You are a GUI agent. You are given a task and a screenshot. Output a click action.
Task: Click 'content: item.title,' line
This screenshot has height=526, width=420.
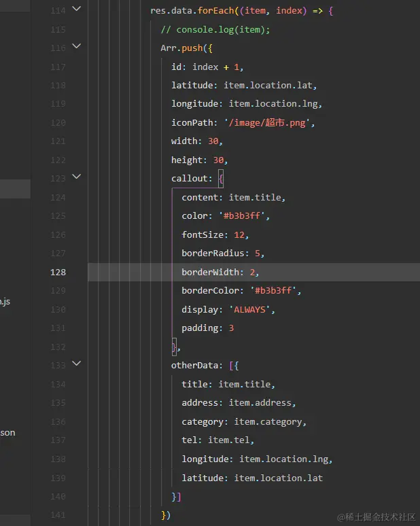tap(233, 198)
